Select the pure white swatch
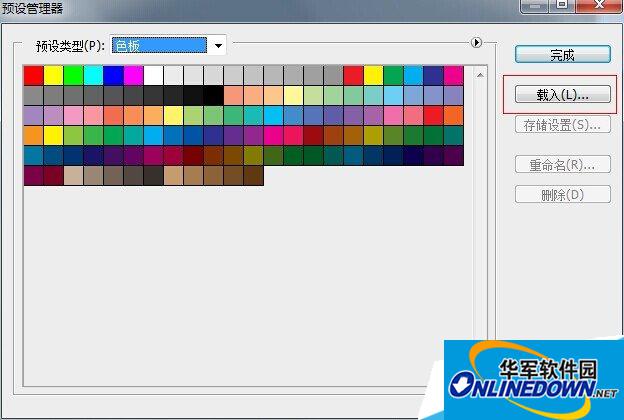 154,76
